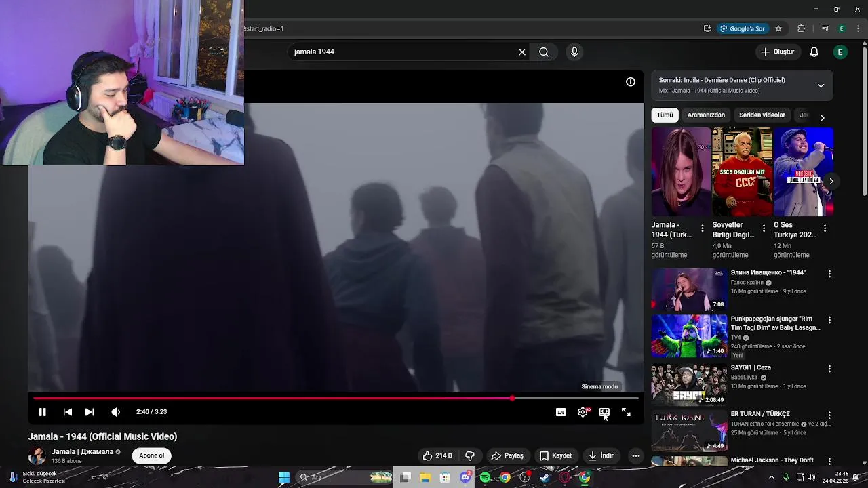This screenshot has height=488, width=868.
Task: Open YouTube notifications bell
Action: tap(814, 52)
